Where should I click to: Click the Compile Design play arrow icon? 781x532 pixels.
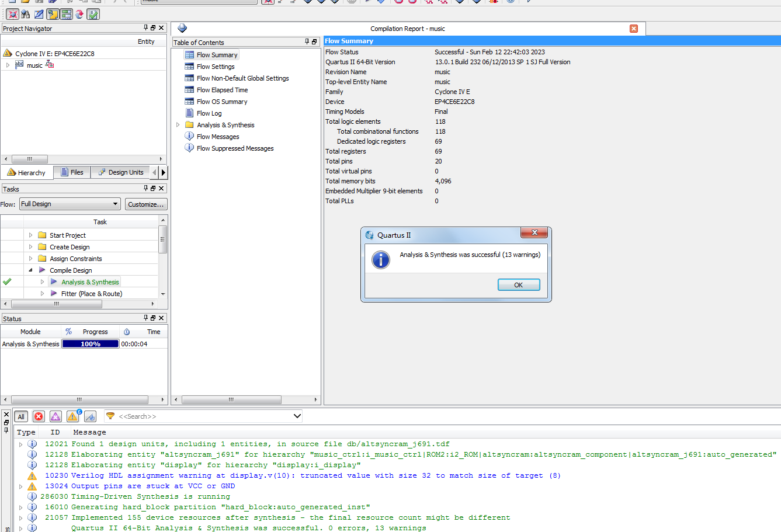click(42, 270)
